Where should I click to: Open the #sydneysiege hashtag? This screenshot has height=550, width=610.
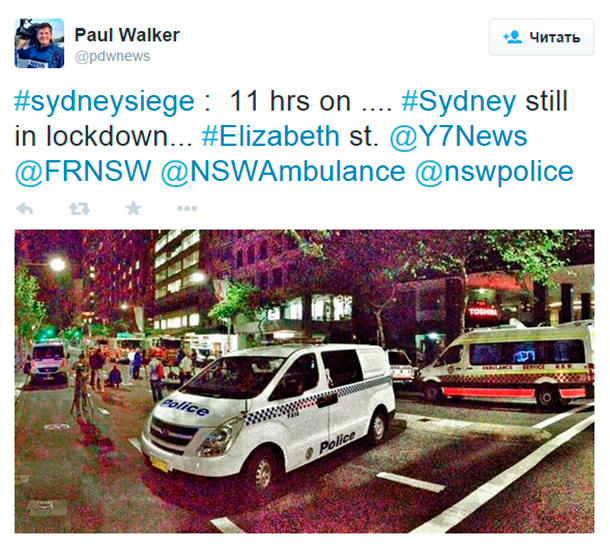104,102
